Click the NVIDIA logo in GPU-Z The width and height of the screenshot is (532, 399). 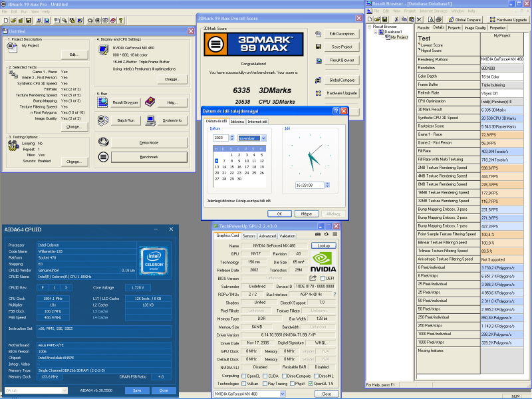[323, 261]
